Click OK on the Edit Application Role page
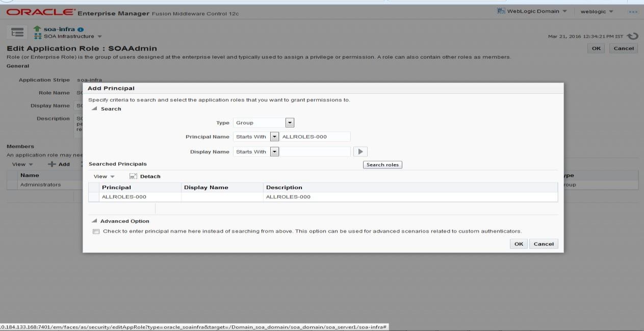Image resolution: width=644 pixels, height=331 pixels. (596, 48)
